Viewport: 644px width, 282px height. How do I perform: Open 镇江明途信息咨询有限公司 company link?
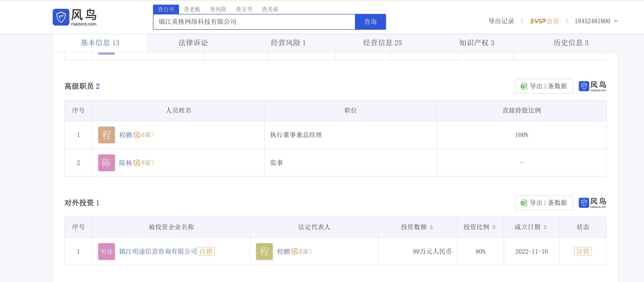click(158, 251)
